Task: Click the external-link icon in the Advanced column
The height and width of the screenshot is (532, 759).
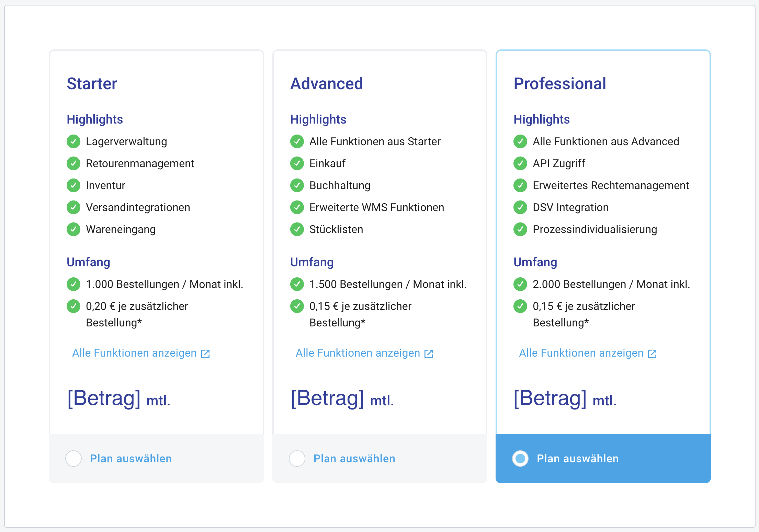Action: pos(428,353)
